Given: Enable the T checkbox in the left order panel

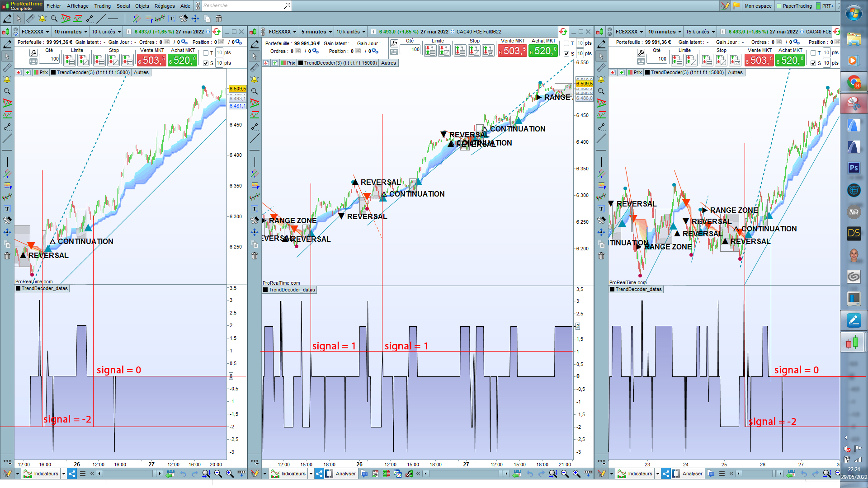Looking at the screenshot, I should pos(206,53).
